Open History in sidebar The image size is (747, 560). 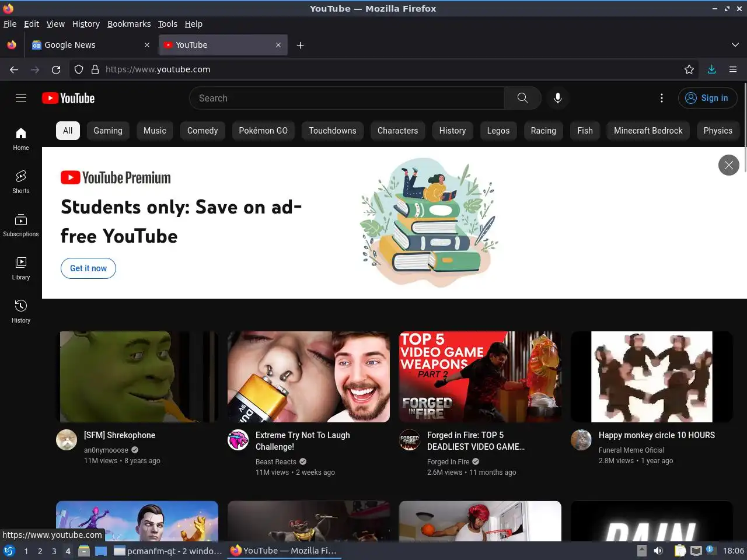[21, 312]
